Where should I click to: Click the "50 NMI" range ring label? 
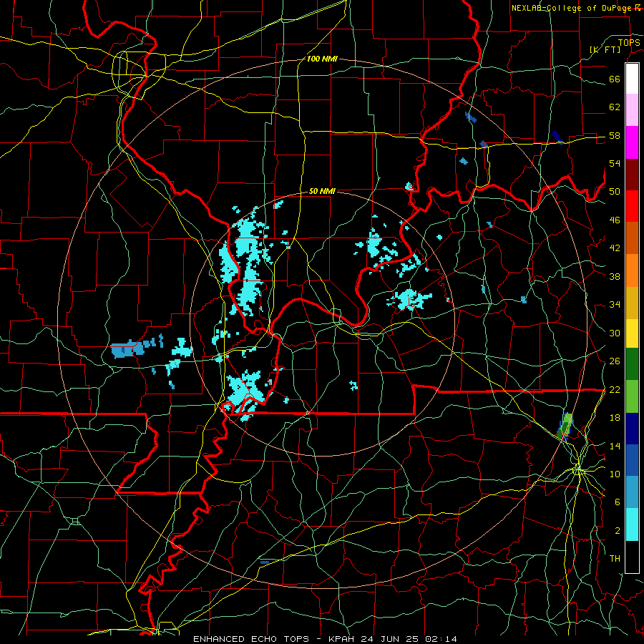tap(322, 191)
